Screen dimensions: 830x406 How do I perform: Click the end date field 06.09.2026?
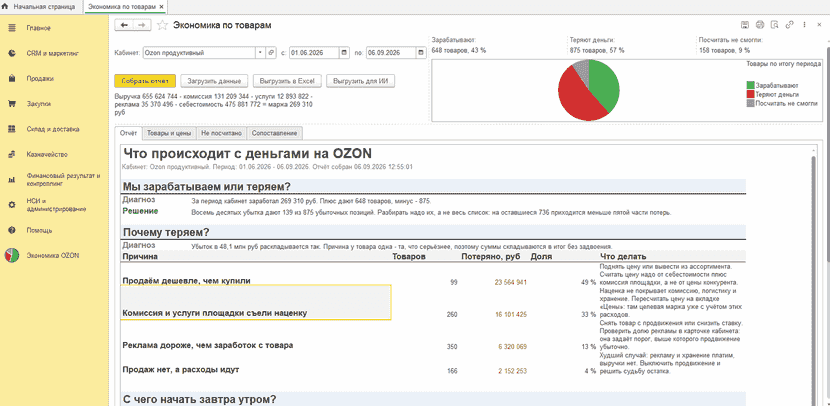click(x=391, y=53)
